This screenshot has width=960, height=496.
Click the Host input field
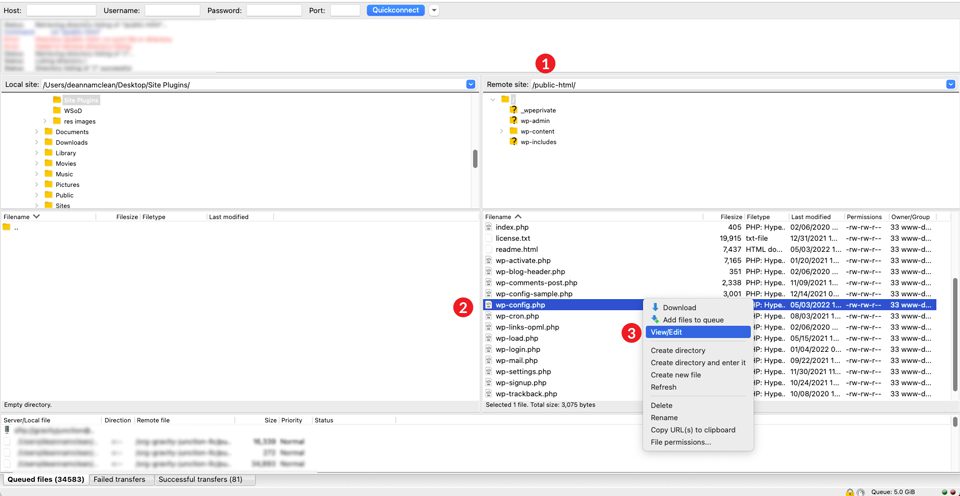pos(54,10)
